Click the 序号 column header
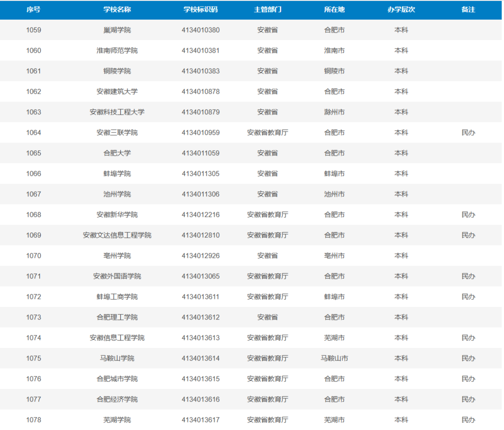Viewport: 504px width, 430px height. [34, 10]
